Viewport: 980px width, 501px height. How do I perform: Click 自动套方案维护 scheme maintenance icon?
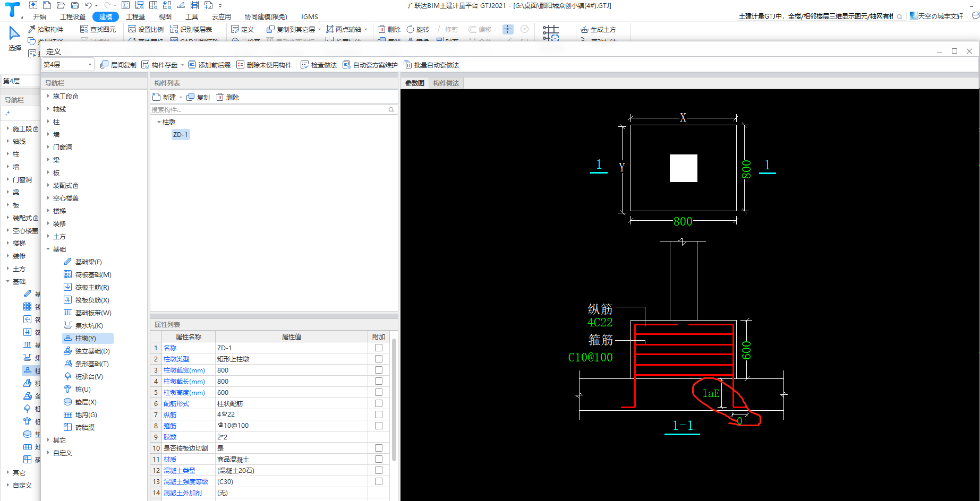coord(347,65)
